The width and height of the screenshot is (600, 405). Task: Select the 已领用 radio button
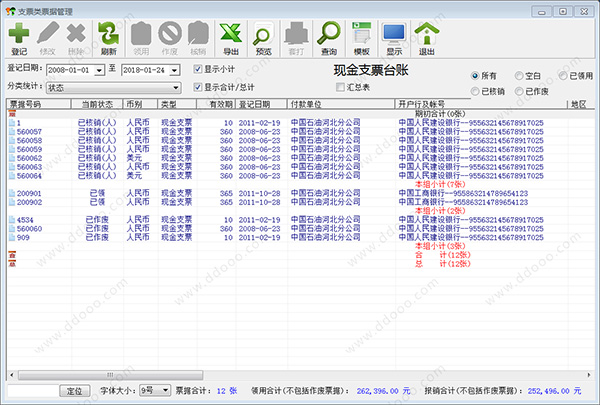point(563,76)
